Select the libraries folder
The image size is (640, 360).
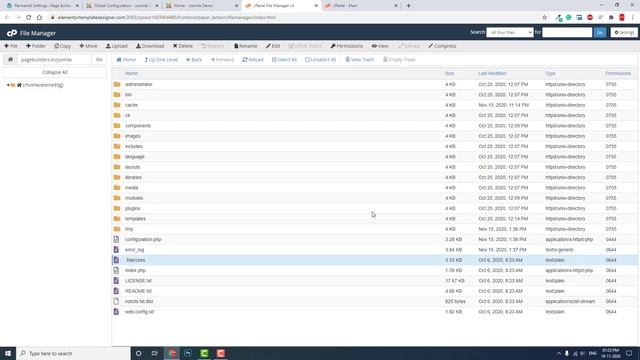375,177
